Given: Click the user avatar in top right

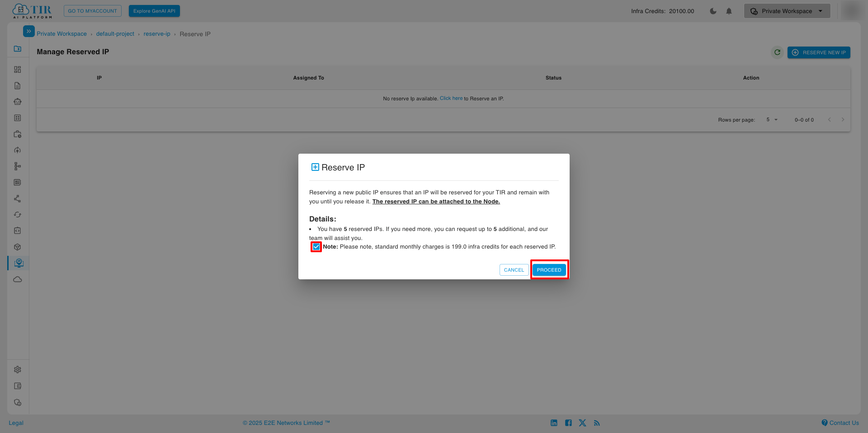Looking at the screenshot, I should click(852, 11).
